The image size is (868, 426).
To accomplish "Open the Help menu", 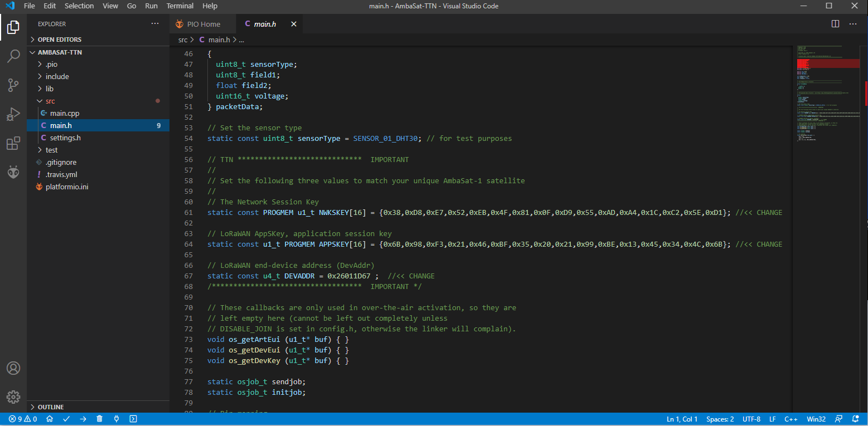I will click(x=210, y=6).
